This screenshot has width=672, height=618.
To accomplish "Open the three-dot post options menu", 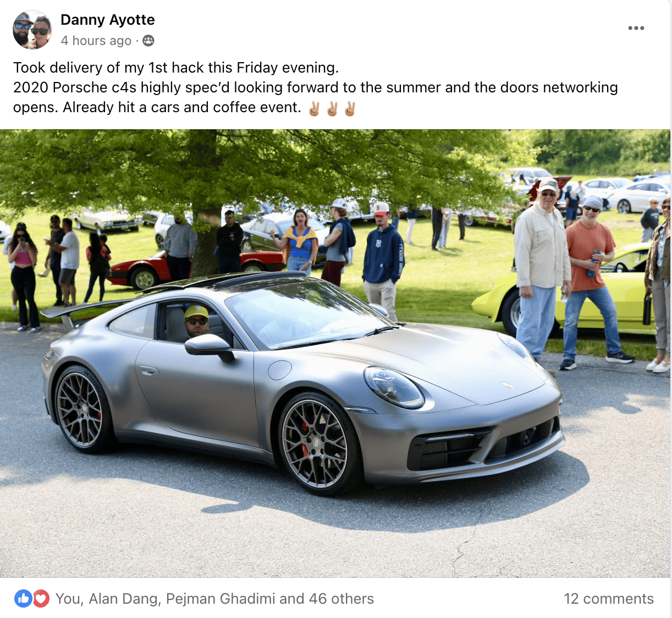I will pyautogui.click(x=636, y=28).
